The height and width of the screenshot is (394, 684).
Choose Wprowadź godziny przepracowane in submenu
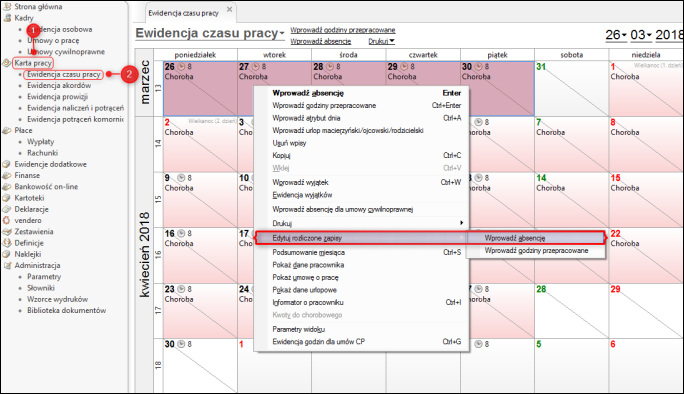point(536,250)
